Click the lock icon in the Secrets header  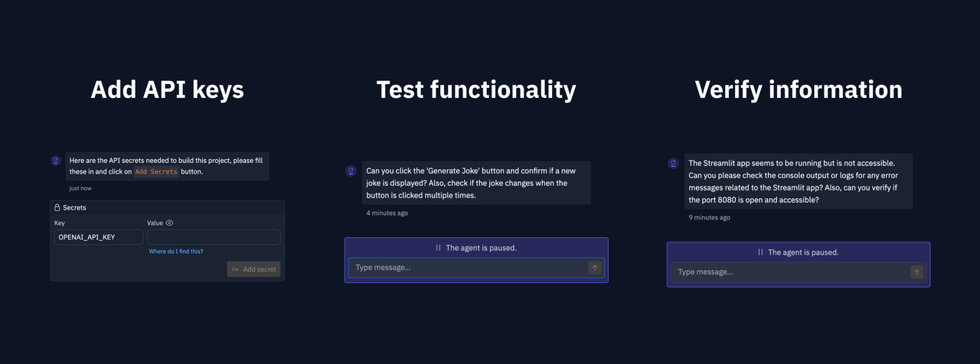pyautogui.click(x=57, y=207)
